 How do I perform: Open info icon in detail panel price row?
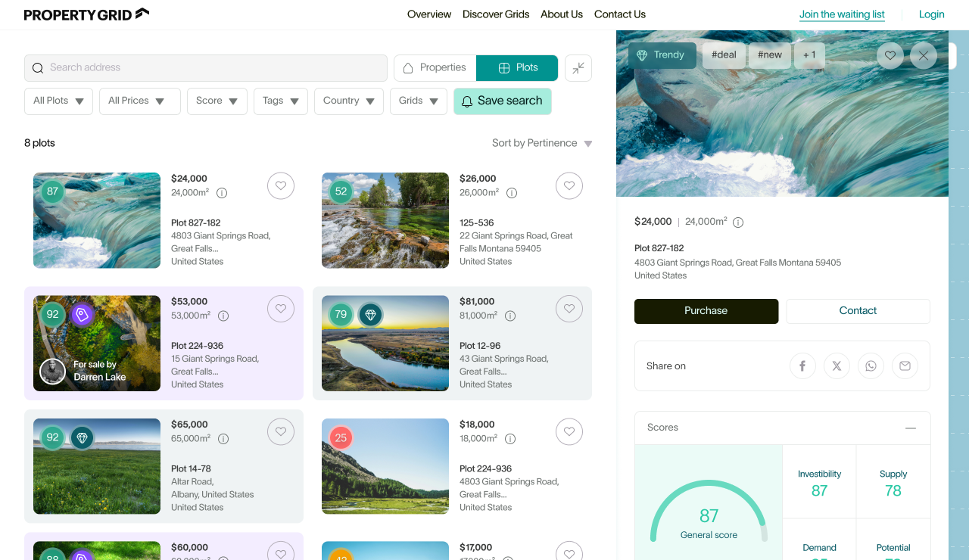point(738,222)
